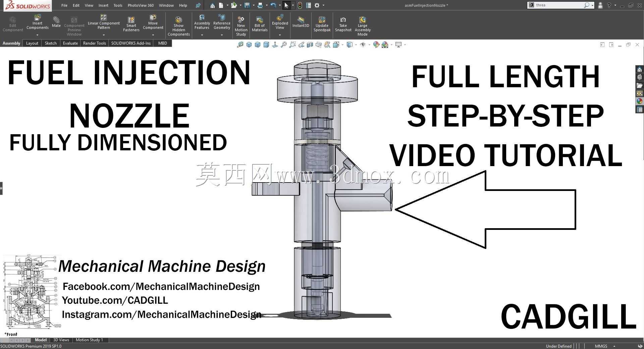Click the Mate button
The width and height of the screenshot is (644, 349).
pos(56,22)
